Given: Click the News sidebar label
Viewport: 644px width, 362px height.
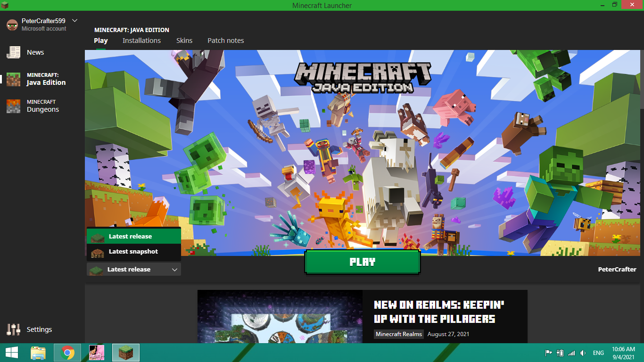Looking at the screenshot, I should point(35,52).
